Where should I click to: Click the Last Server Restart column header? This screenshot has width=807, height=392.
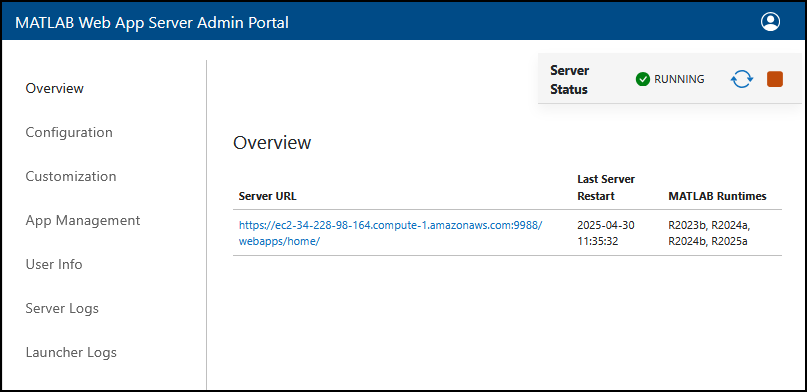(x=606, y=188)
